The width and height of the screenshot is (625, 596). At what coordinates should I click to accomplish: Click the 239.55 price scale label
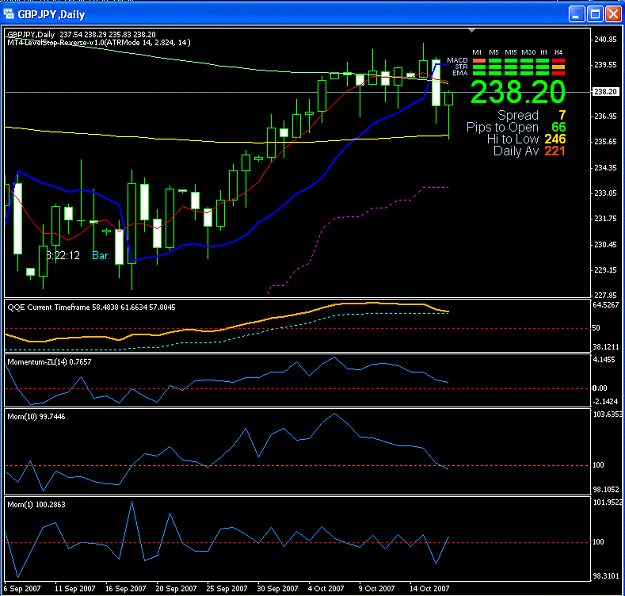point(605,65)
